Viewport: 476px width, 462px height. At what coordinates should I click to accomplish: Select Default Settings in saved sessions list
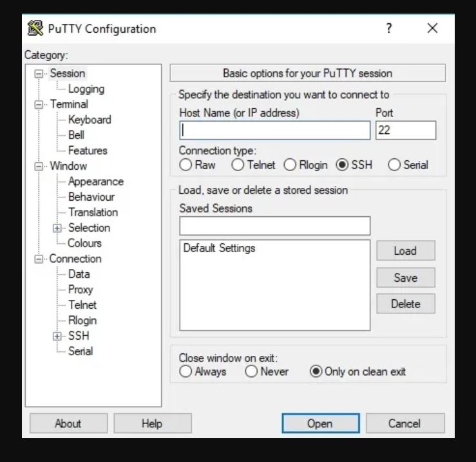(x=219, y=248)
